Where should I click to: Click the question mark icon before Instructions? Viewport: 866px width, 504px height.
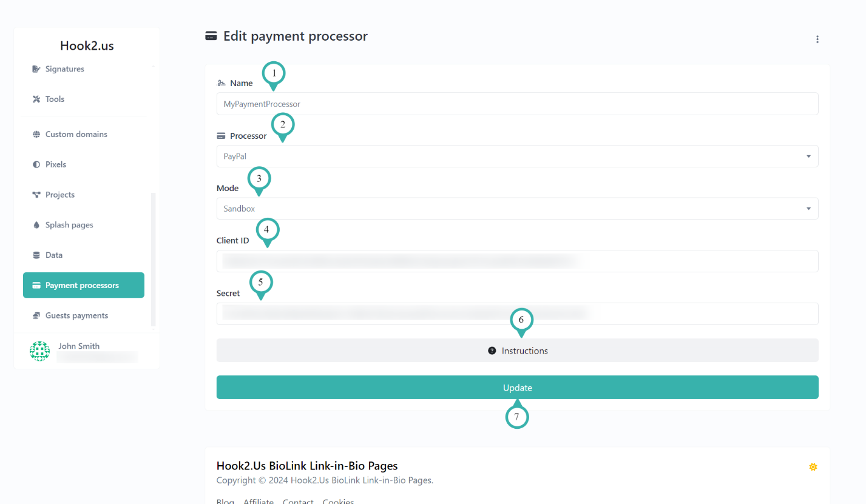(492, 351)
